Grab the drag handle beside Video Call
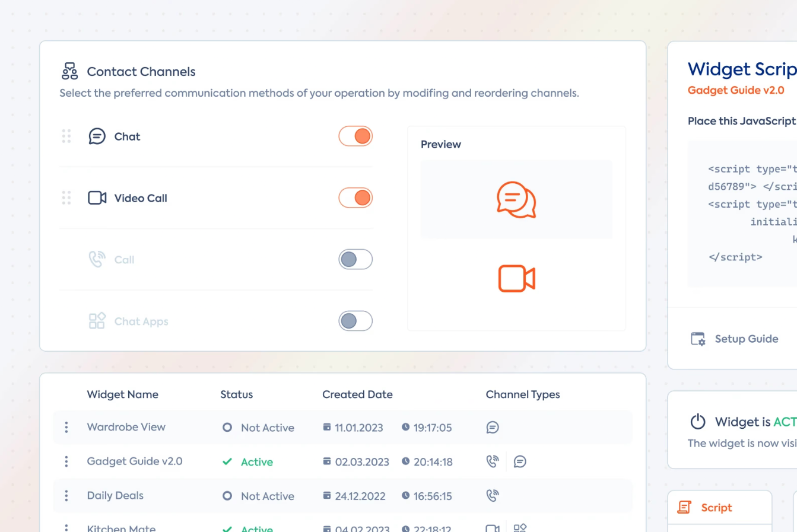Viewport: 797px width, 532px height. [x=66, y=198]
